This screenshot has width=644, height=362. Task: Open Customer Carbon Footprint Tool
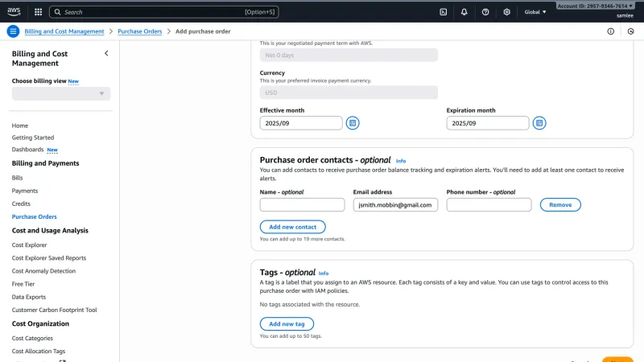point(54,310)
